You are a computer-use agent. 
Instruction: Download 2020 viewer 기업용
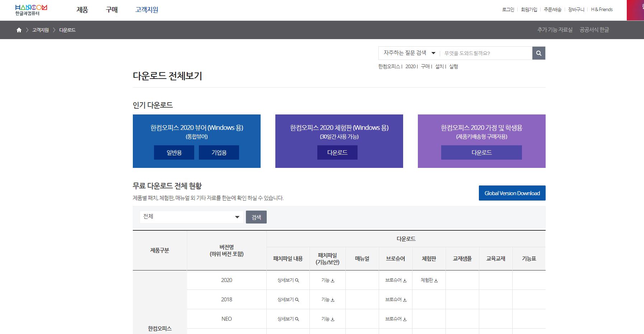tap(219, 152)
